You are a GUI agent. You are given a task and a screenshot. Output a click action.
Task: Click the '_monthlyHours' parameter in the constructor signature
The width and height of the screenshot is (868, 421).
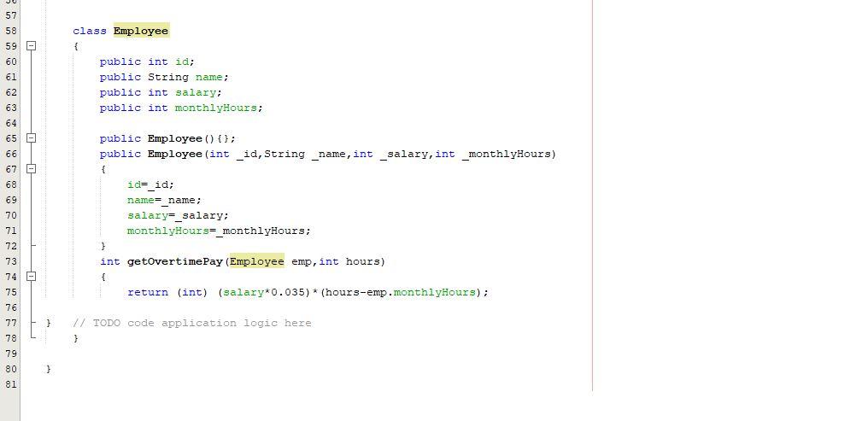pyautogui.click(x=506, y=154)
